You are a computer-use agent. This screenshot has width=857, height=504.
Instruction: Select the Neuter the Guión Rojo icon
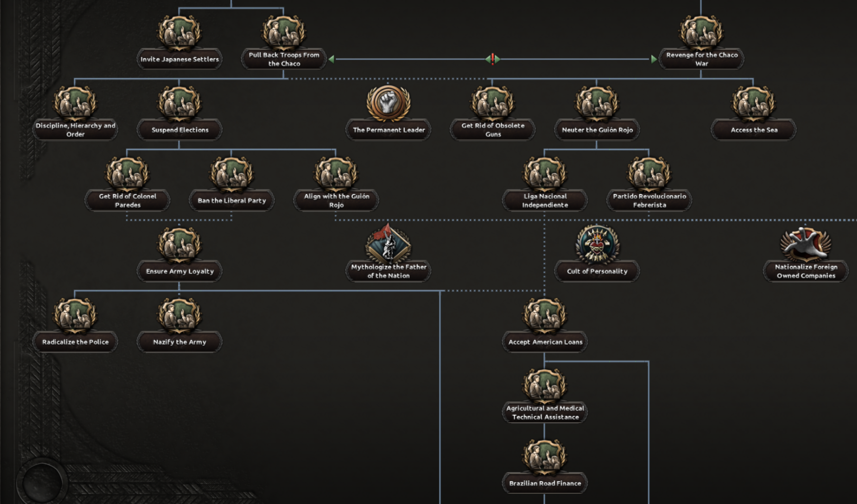pyautogui.click(x=597, y=103)
